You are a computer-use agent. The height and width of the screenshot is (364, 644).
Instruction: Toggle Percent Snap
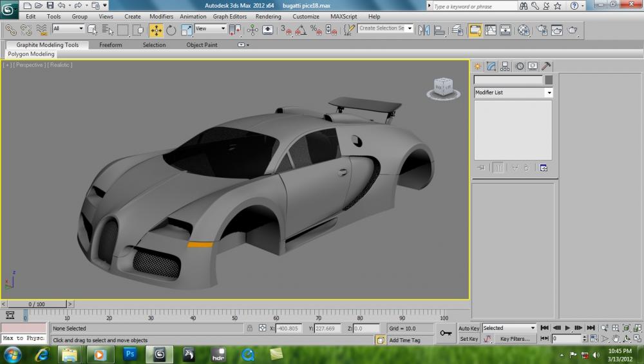[316, 30]
